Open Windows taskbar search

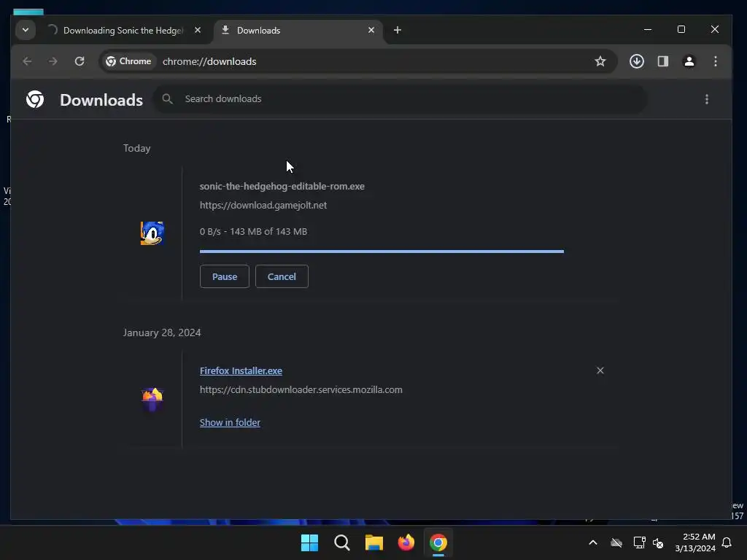click(x=342, y=542)
